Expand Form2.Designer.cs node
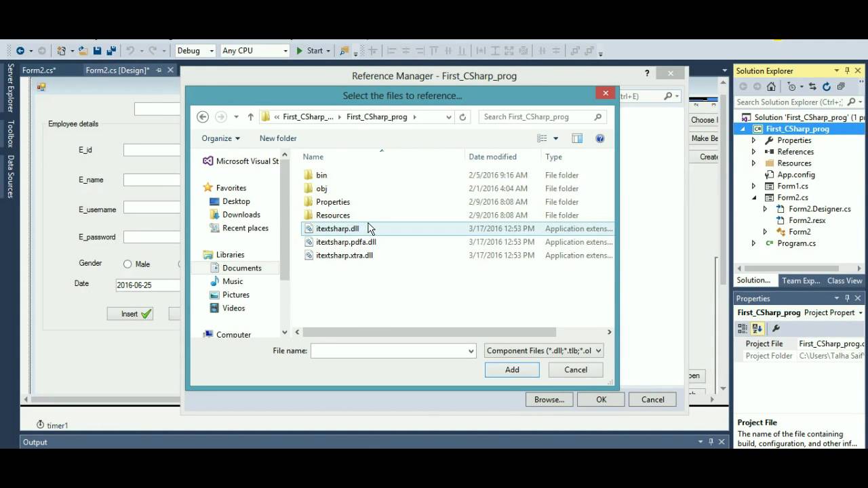Viewport: 868px width, 488px height. 765,209
